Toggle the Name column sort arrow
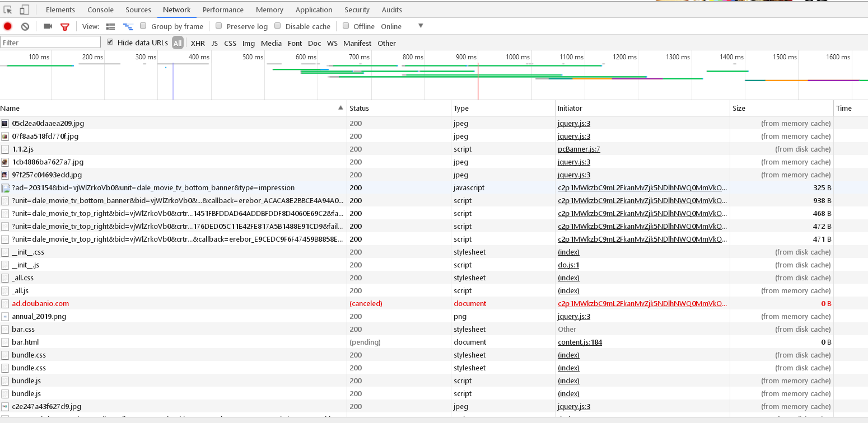The image size is (868, 423). tap(340, 106)
